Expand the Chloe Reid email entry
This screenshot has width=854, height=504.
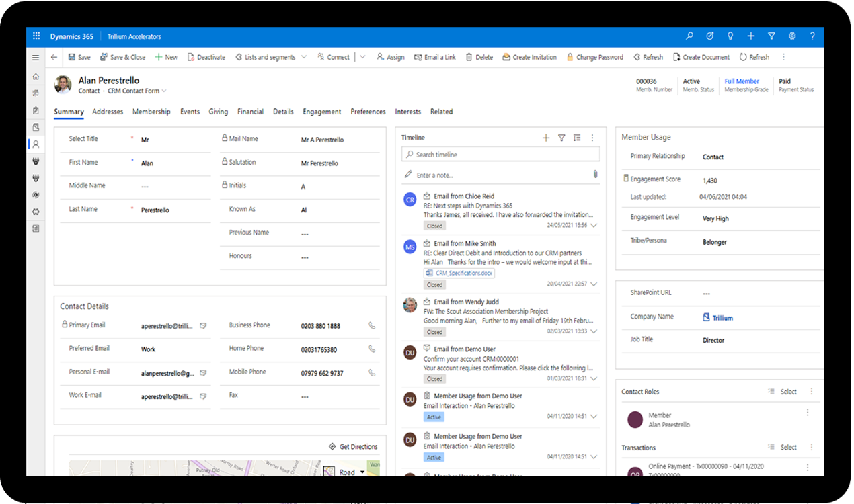[x=593, y=226]
